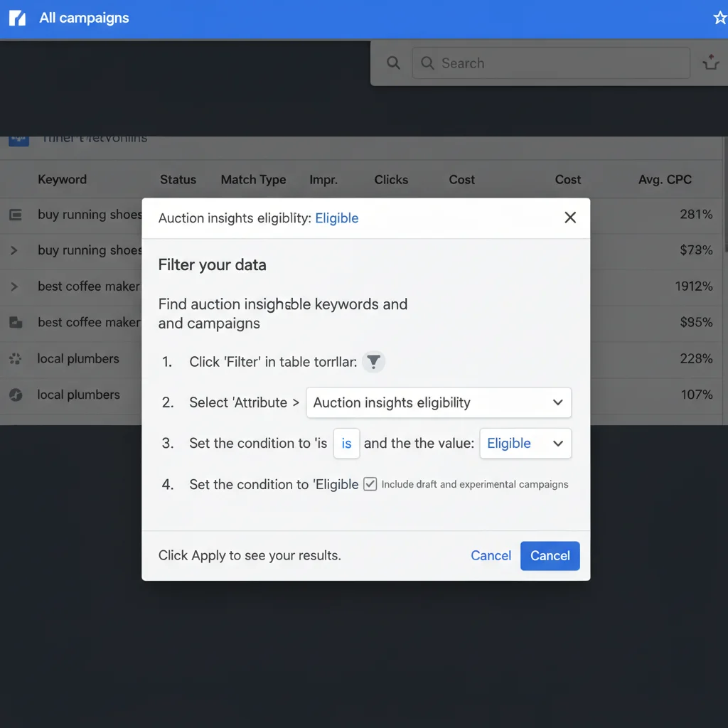Select the local plumbers keyword on the 228% row

point(78,358)
